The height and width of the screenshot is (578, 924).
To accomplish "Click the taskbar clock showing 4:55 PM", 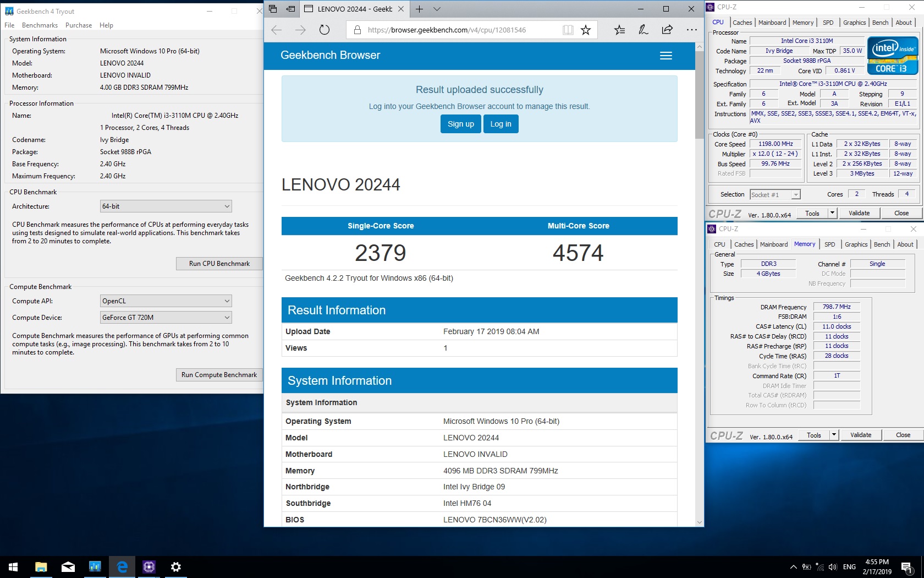I will 877,567.
